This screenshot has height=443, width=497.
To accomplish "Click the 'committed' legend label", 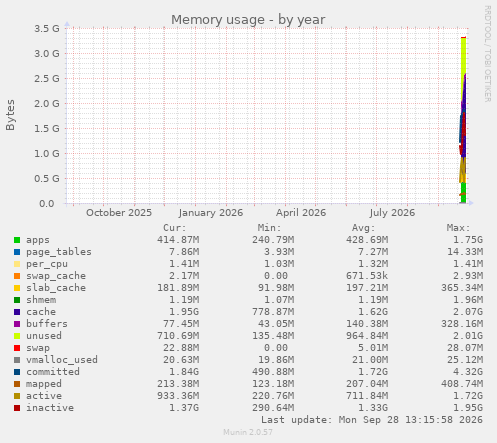I will coord(53,372).
